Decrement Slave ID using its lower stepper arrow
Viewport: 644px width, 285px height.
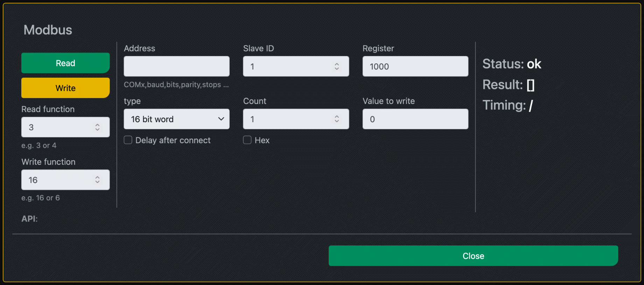[x=336, y=68]
